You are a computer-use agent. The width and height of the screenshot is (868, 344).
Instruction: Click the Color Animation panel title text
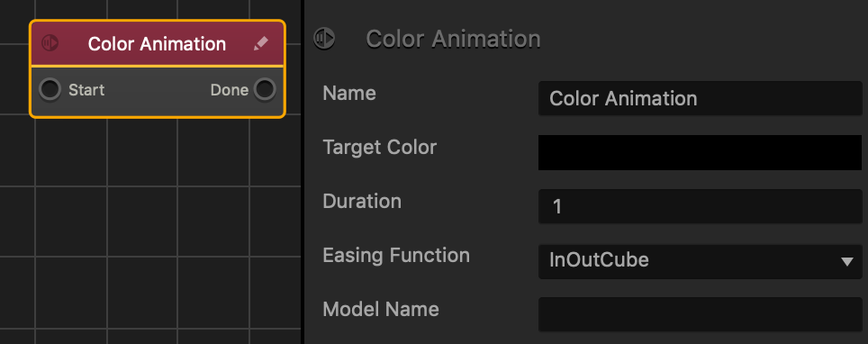(454, 39)
